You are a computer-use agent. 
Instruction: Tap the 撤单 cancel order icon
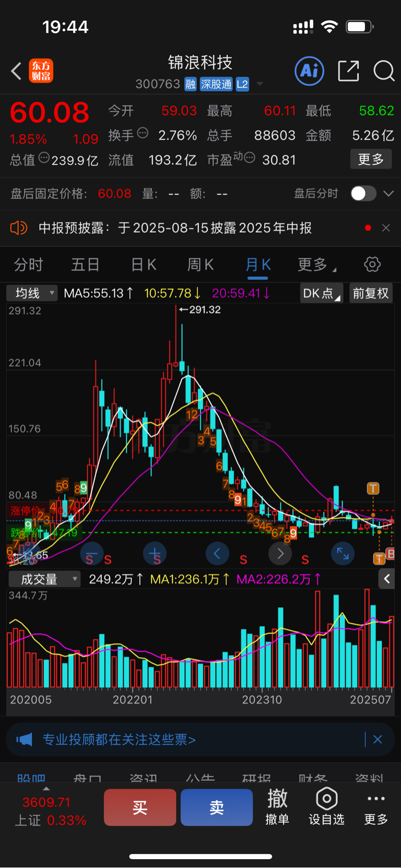277,807
